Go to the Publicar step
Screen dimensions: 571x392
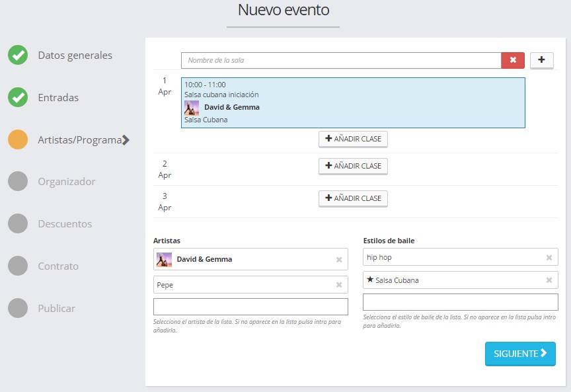[56, 309]
